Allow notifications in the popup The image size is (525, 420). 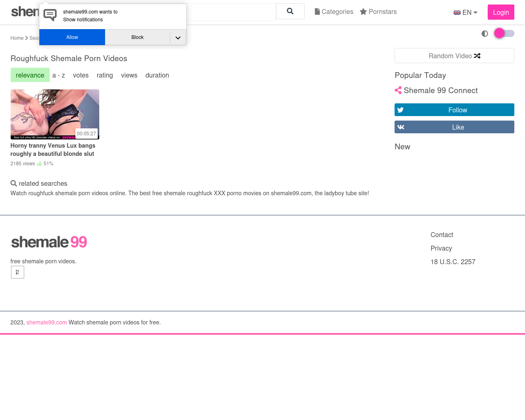[72, 37]
